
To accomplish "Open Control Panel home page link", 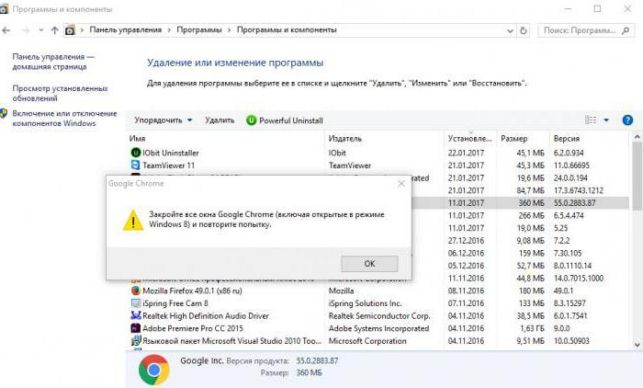I will [53, 62].
